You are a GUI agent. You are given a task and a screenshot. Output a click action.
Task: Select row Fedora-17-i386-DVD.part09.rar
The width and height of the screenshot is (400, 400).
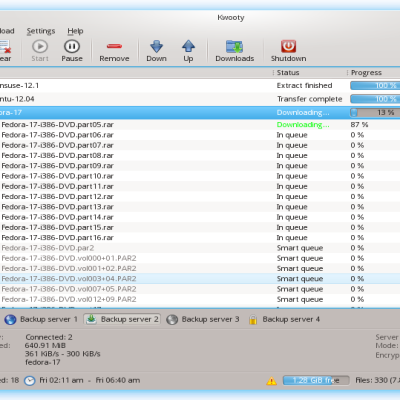click(200, 166)
